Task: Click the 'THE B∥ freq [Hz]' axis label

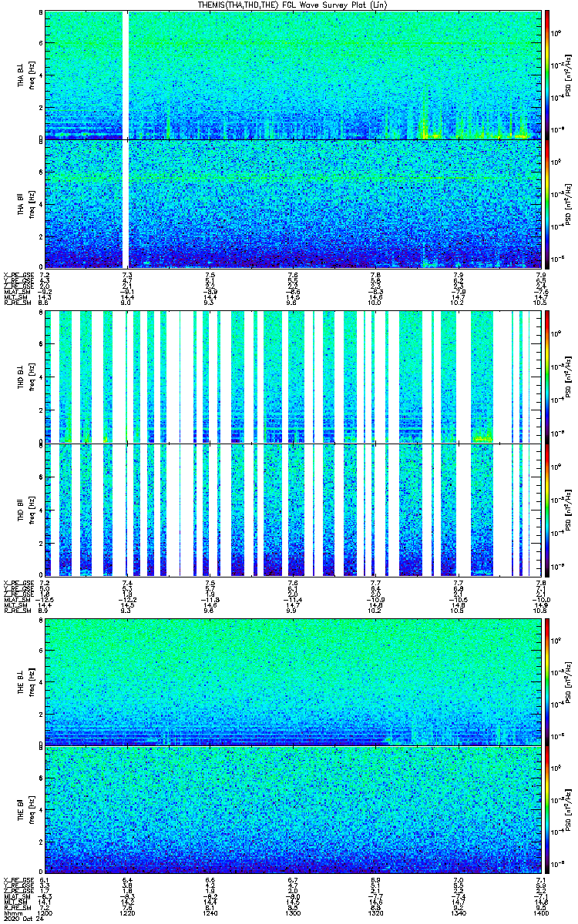Action: click(26, 810)
